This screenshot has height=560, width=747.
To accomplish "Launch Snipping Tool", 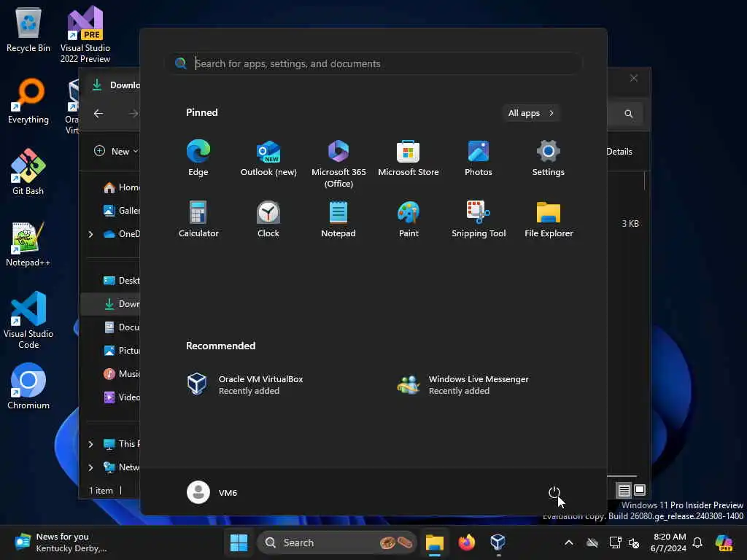I will [479, 219].
